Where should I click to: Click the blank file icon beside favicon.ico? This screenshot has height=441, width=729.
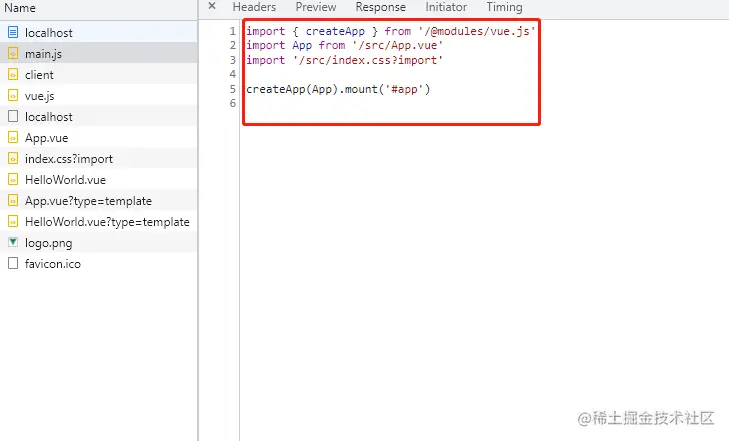(13, 263)
